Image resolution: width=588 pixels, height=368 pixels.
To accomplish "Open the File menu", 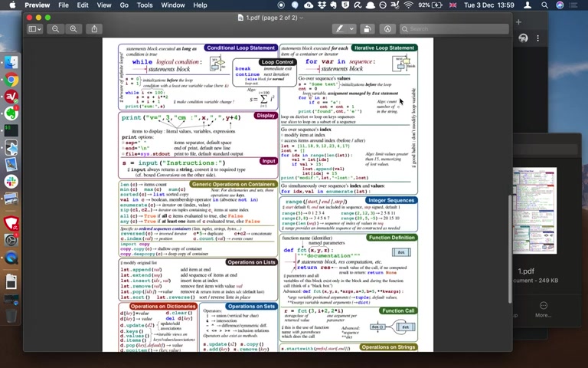I will (64, 5).
